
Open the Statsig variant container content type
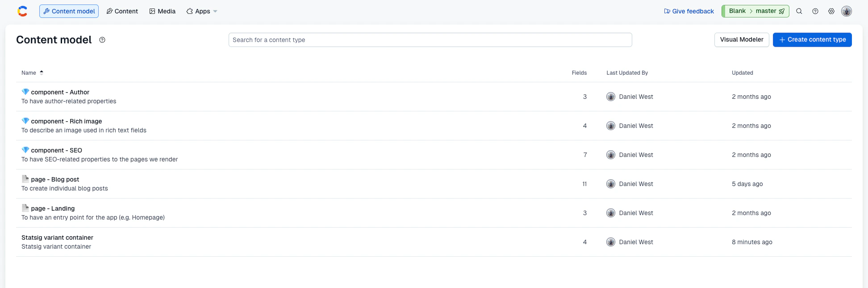pos(58,237)
